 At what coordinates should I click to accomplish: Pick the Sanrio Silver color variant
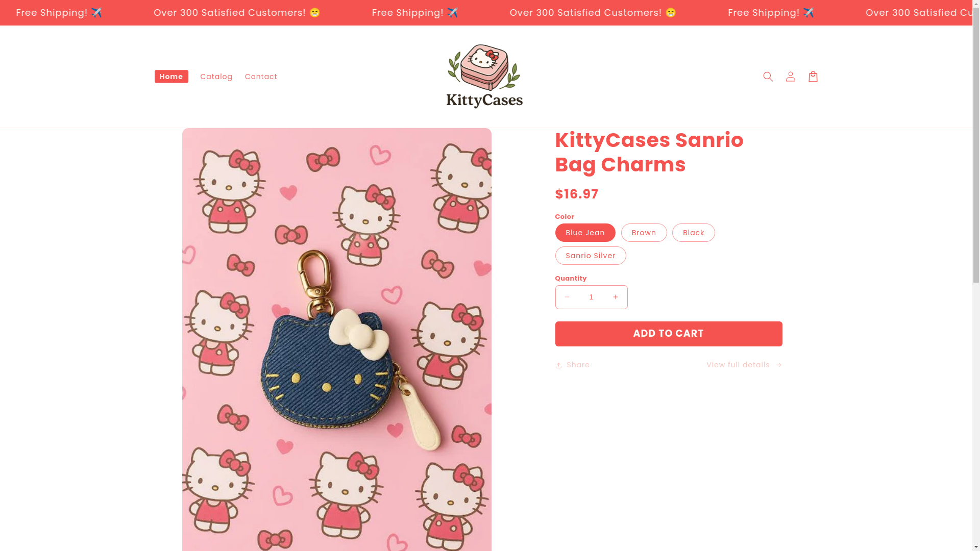click(591, 256)
